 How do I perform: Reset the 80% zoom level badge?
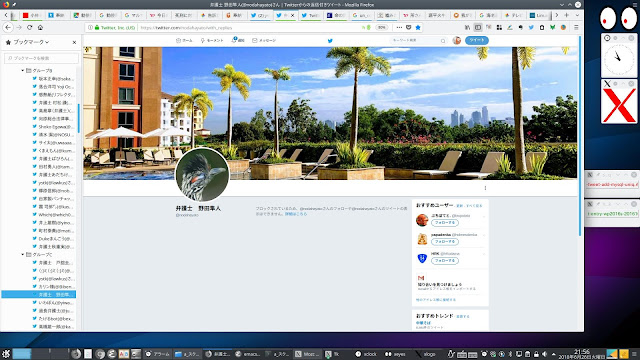click(x=381, y=27)
